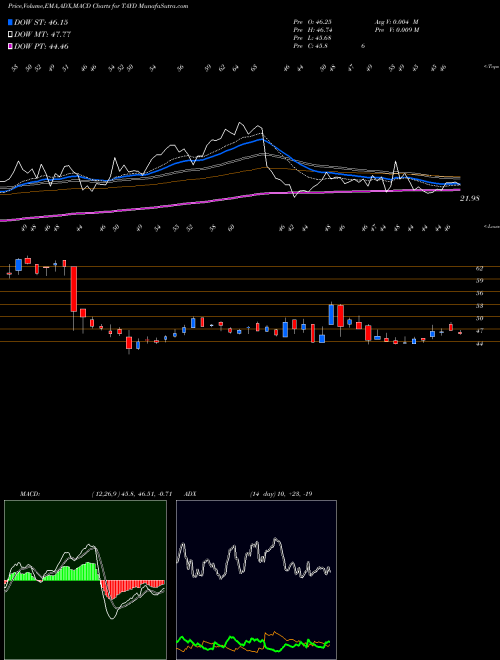Select the 'Pre L: 45.68' value
This screenshot has width=500, height=660.
pos(314,38)
